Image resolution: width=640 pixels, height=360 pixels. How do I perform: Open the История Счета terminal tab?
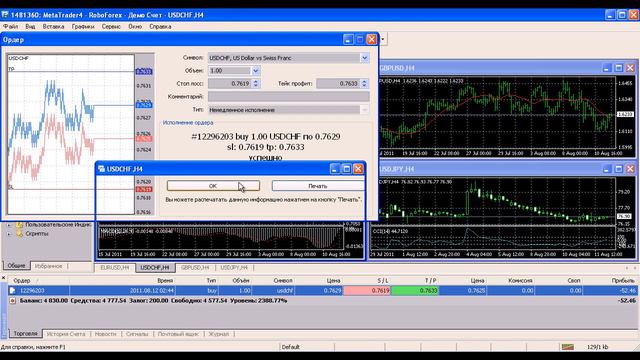pos(66,334)
